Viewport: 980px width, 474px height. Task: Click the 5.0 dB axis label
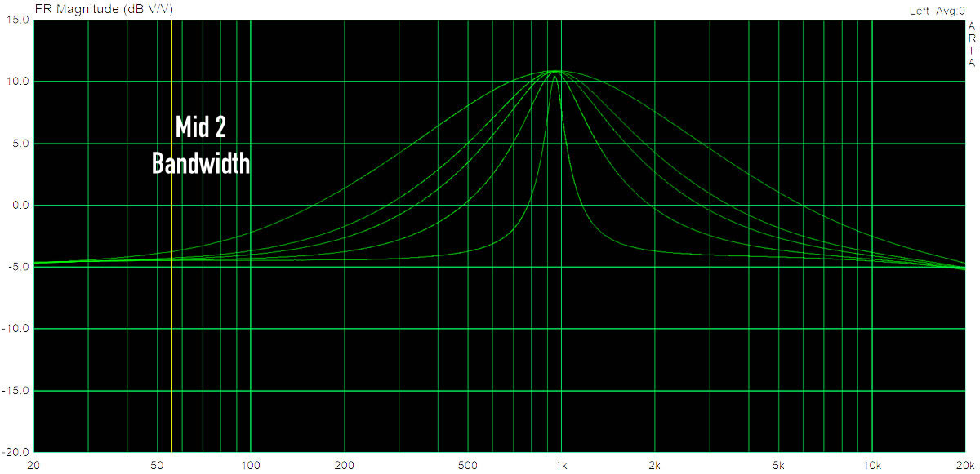coord(22,144)
